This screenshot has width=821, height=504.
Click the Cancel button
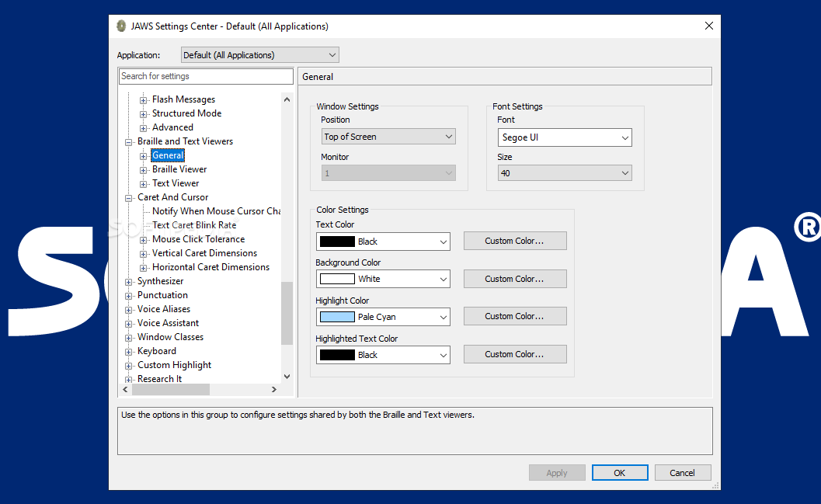click(x=683, y=473)
